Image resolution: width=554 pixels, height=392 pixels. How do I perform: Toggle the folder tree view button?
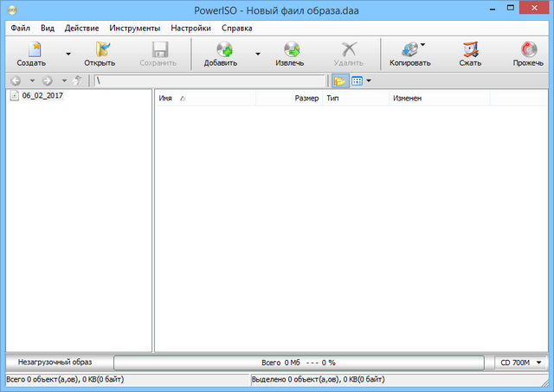pos(339,80)
